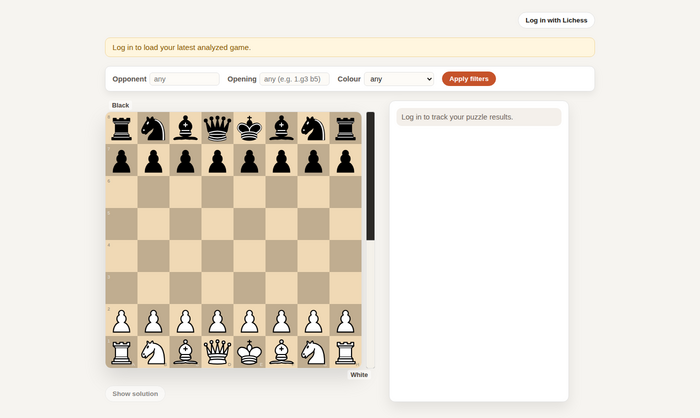Select the white pawn on g2

click(313, 320)
